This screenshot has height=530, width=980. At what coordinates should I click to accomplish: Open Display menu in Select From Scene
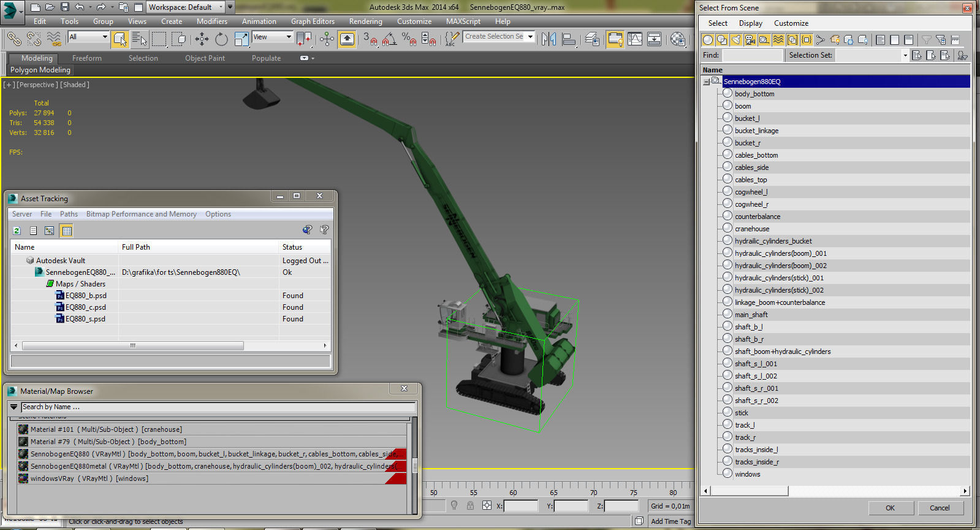pyautogui.click(x=750, y=23)
